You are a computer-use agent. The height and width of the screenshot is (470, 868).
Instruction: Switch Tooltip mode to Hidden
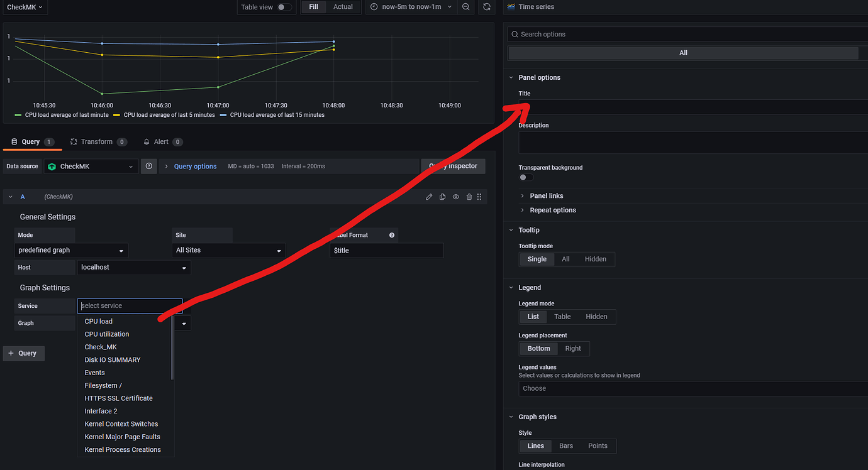tap(595, 259)
